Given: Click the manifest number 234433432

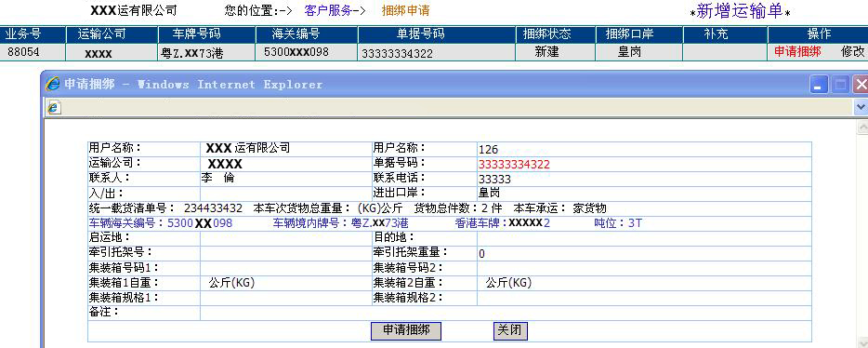Looking at the screenshot, I should click(x=213, y=208).
